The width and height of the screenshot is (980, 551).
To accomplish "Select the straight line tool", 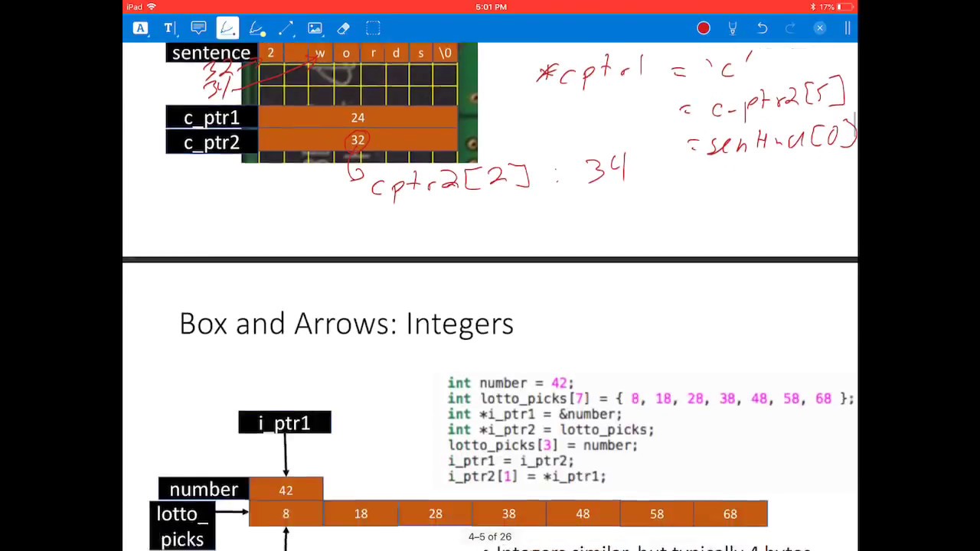I will point(286,28).
